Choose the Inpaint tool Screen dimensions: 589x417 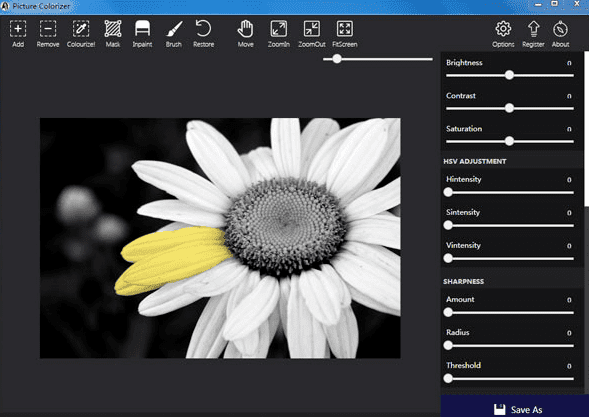(x=142, y=34)
